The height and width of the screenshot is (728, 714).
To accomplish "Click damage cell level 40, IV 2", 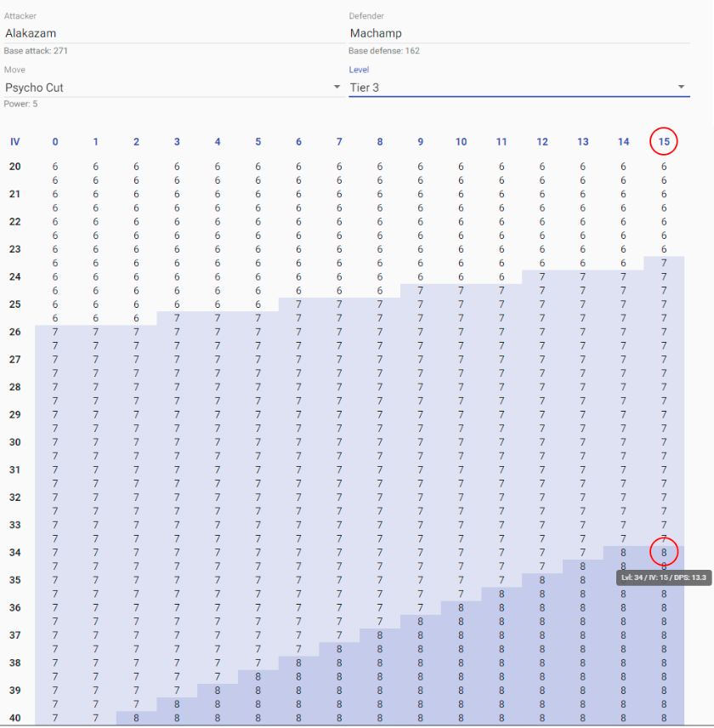I will pos(136,719).
